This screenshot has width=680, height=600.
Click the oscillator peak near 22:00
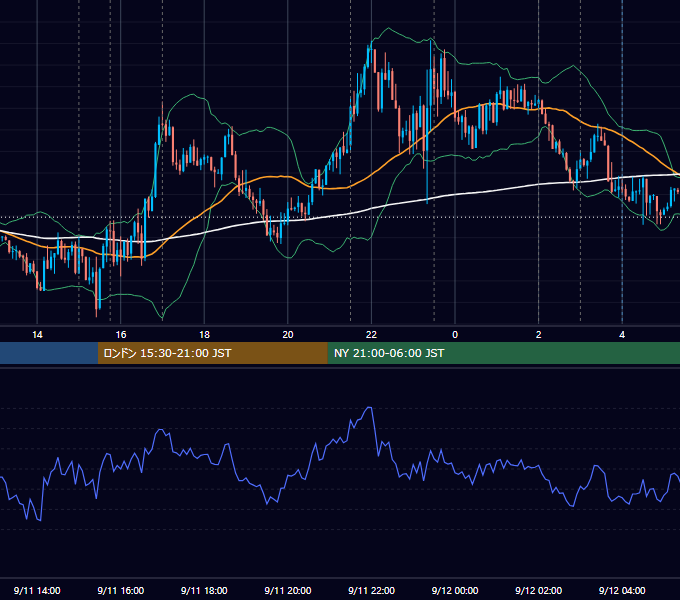[x=369, y=408]
